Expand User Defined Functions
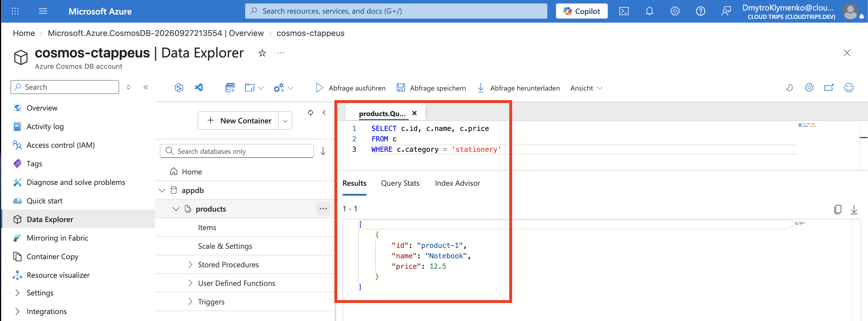 190,283
